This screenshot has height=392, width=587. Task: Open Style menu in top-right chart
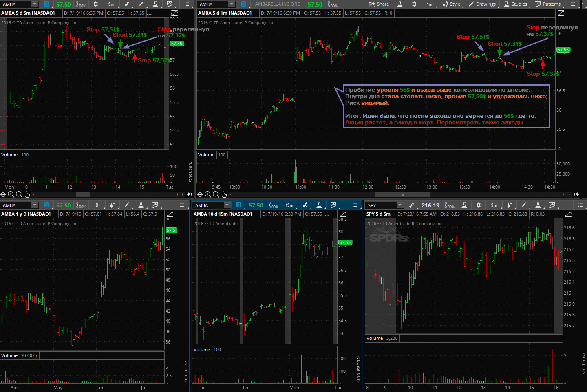[x=451, y=4]
